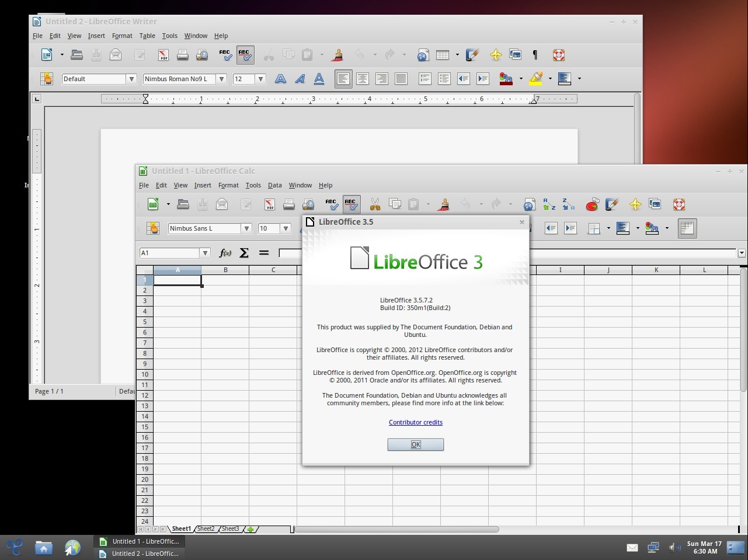Viewport: 748px width, 560px height.
Task: Toggle Nonprinting Characters pilcrow in Writer
Action: click(x=535, y=55)
